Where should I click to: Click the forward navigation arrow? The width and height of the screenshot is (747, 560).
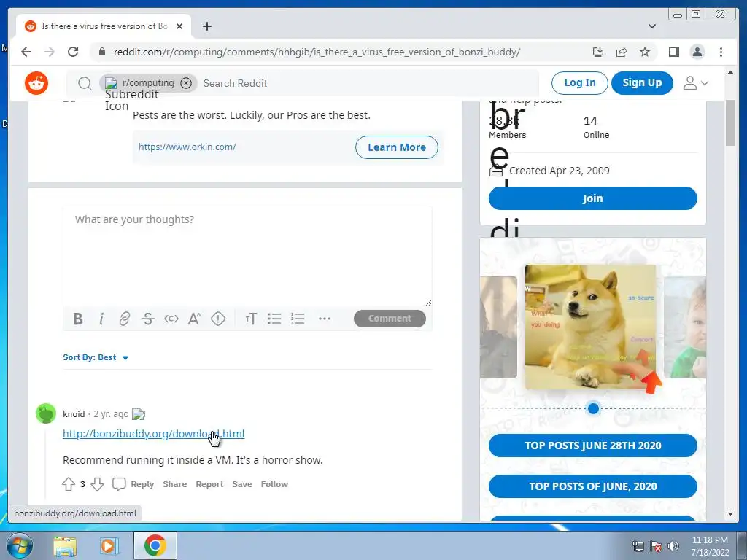(x=50, y=52)
